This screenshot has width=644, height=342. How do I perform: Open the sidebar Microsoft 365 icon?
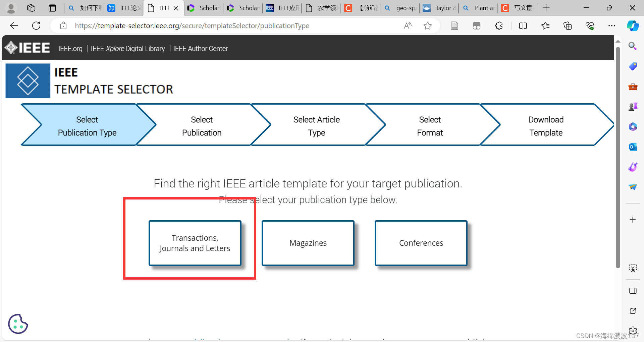[x=633, y=127]
